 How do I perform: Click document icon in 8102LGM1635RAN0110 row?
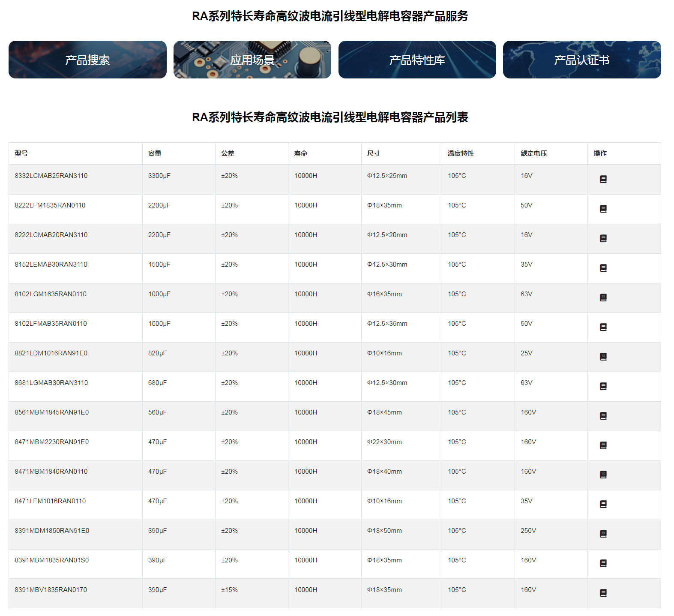(603, 297)
